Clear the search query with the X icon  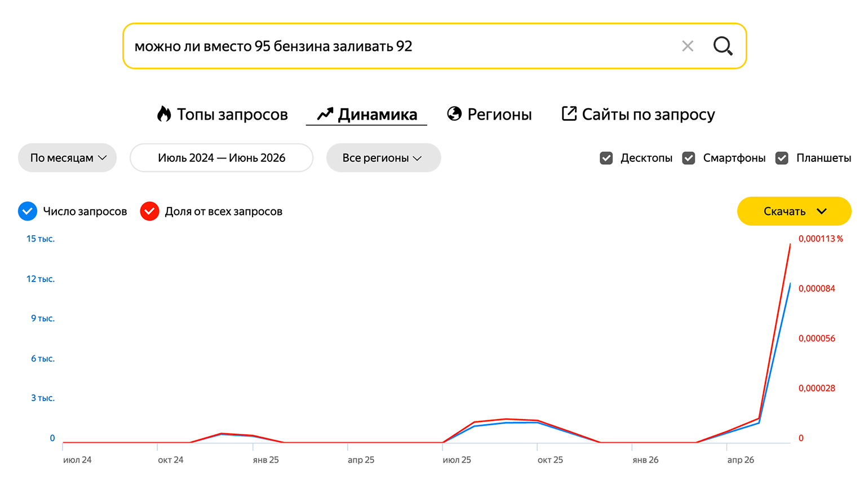(688, 46)
